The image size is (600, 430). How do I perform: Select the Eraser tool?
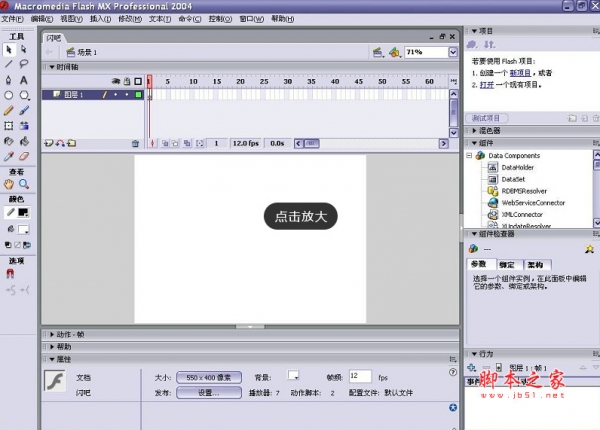click(x=23, y=156)
